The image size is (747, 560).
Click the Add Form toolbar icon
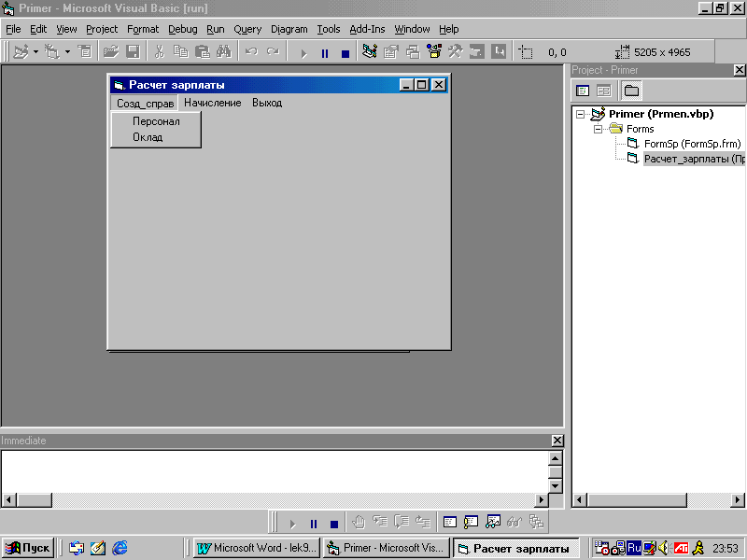(52, 51)
